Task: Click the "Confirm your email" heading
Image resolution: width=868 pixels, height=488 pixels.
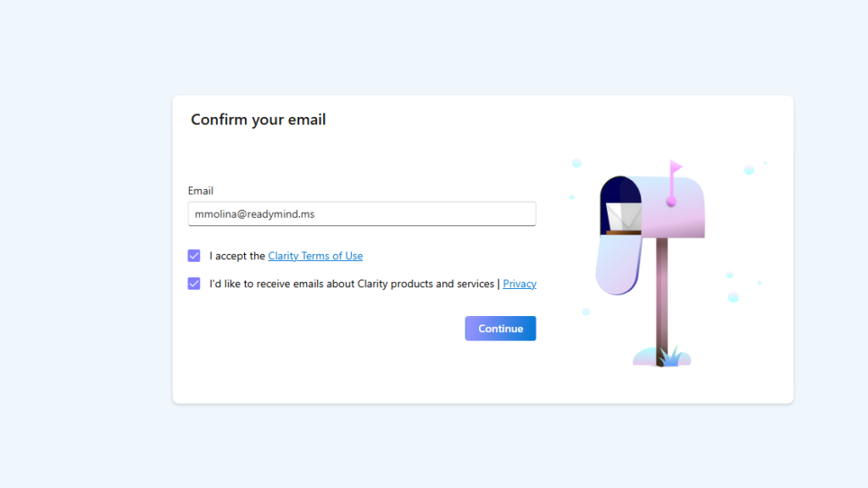Action: [x=259, y=119]
